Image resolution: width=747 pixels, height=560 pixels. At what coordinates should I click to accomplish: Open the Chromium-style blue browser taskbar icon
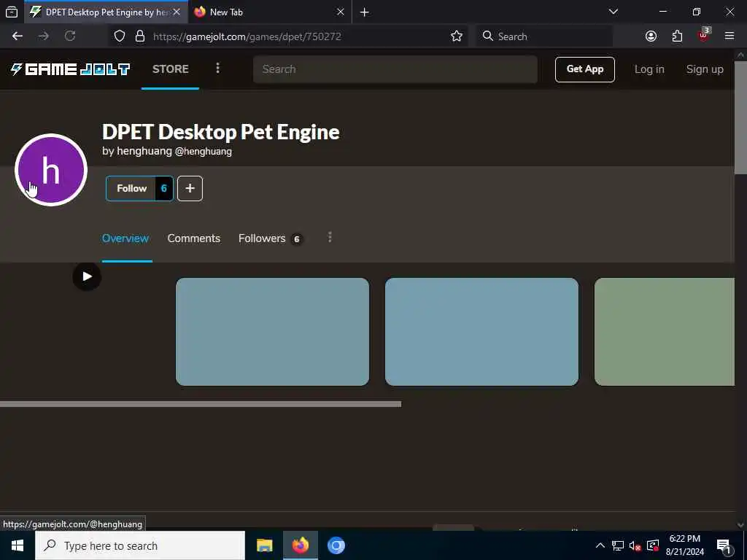click(x=336, y=545)
